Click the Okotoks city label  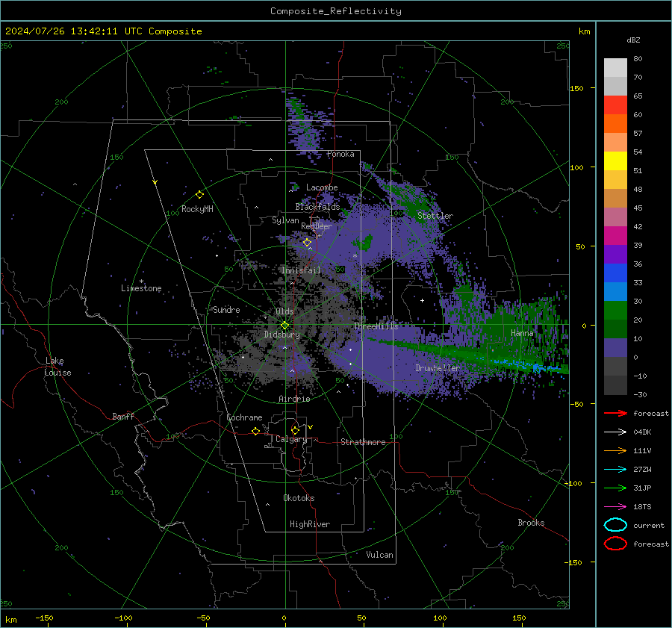click(x=299, y=498)
